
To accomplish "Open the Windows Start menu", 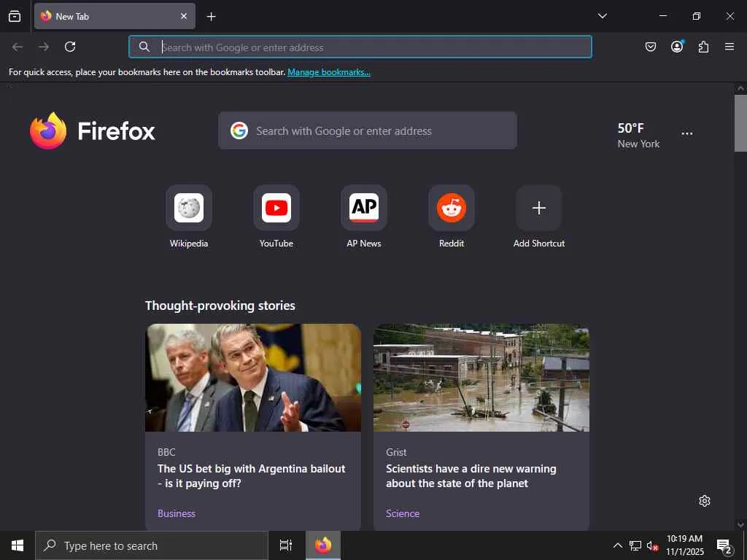I will [x=18, y=545].
